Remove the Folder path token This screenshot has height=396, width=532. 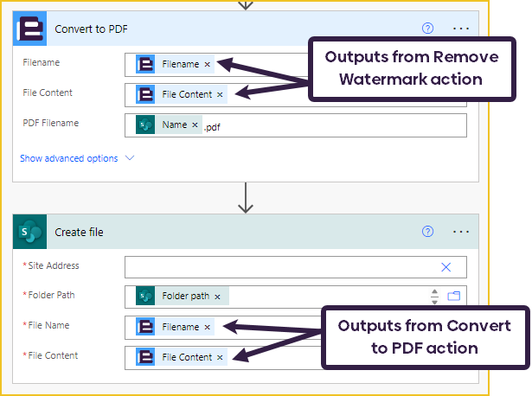click(217, 297)
